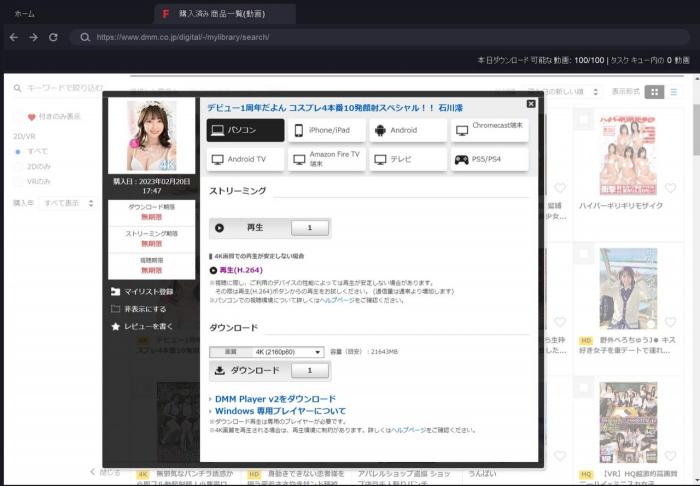Click the 野外べろちゅう item thumbnail
Viewport: 700px width, 486px height.
(628, 288)
